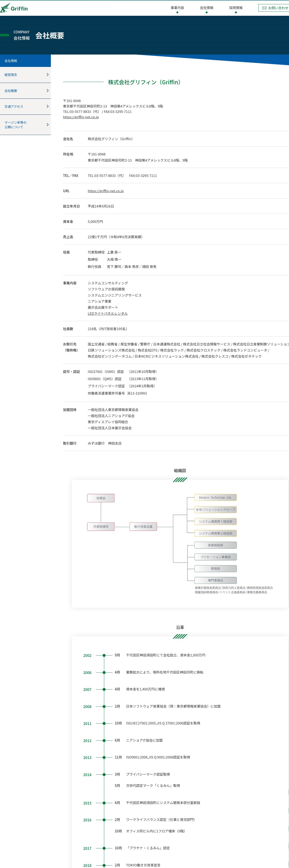Click the 社員数 value 218名
This screenshot has width=289, height=868.
(108, 329)
